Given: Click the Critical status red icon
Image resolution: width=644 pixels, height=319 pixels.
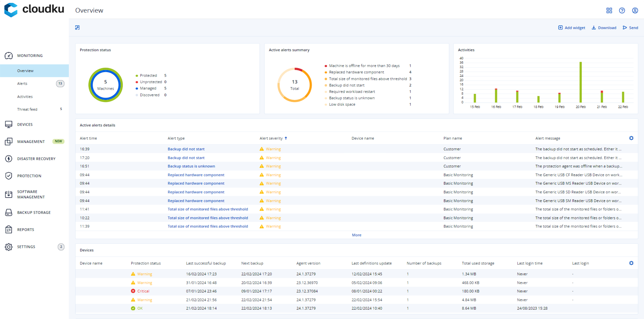Looking at the screenshot, I should tap(133, 291).
